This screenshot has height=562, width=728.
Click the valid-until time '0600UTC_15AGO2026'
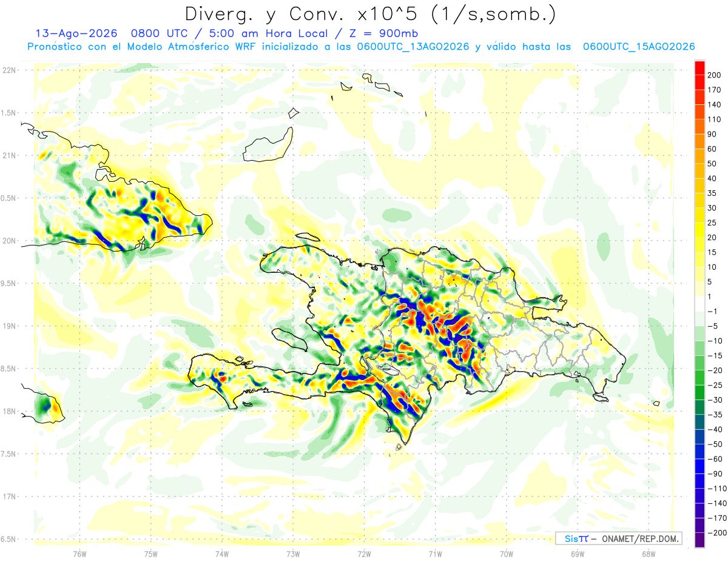pyautogui.click(x=639, y=47)
